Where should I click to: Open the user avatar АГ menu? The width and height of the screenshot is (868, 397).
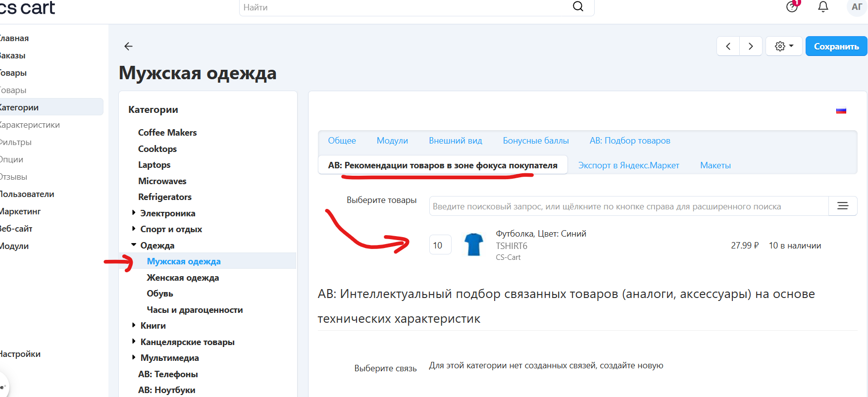pos(857,7)
